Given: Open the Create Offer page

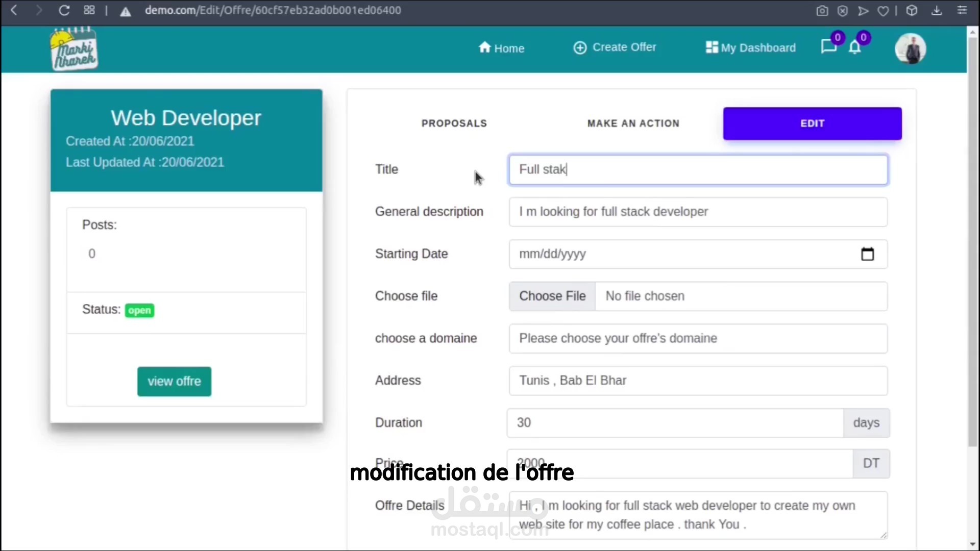Looking at the screenshot, I should click(x=615, y=47).
